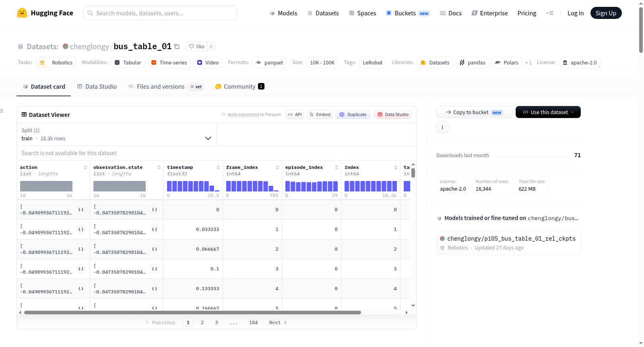Click the Embed button
Screen dimensions: 644x347
tap(320, 114)
